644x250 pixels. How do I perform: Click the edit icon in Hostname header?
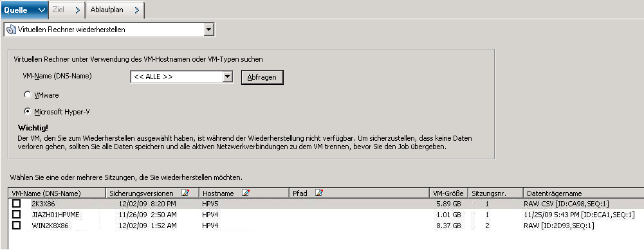coord(246,193)
